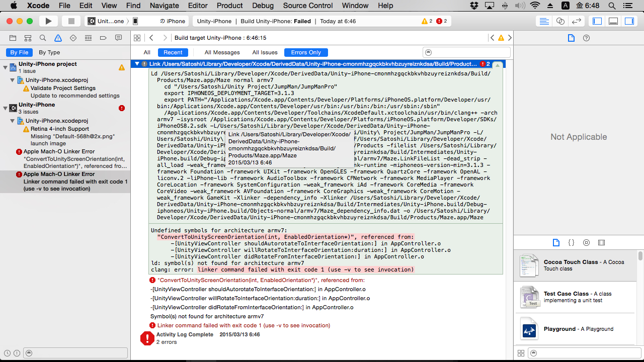Select the Linker command failed error in navigator
The height and width of the screenshot is (362, 644).
pyautogui.click(x=65, y=182)
